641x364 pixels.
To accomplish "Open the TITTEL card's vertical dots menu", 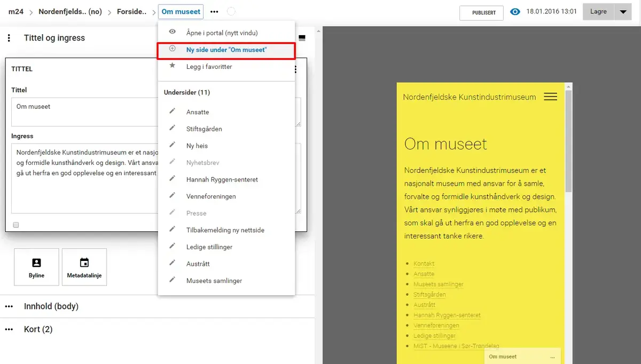I will click(x=295, y=69).
